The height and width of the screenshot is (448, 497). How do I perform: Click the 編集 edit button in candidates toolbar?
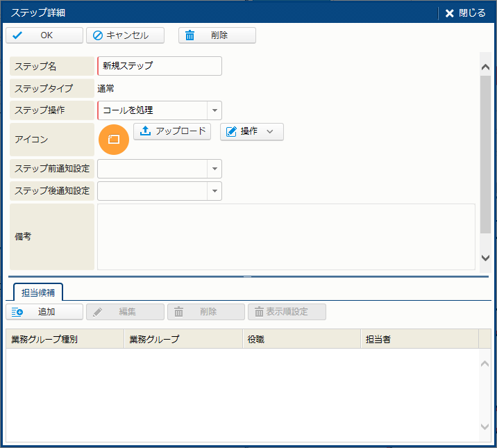click(x=125, y=312)
